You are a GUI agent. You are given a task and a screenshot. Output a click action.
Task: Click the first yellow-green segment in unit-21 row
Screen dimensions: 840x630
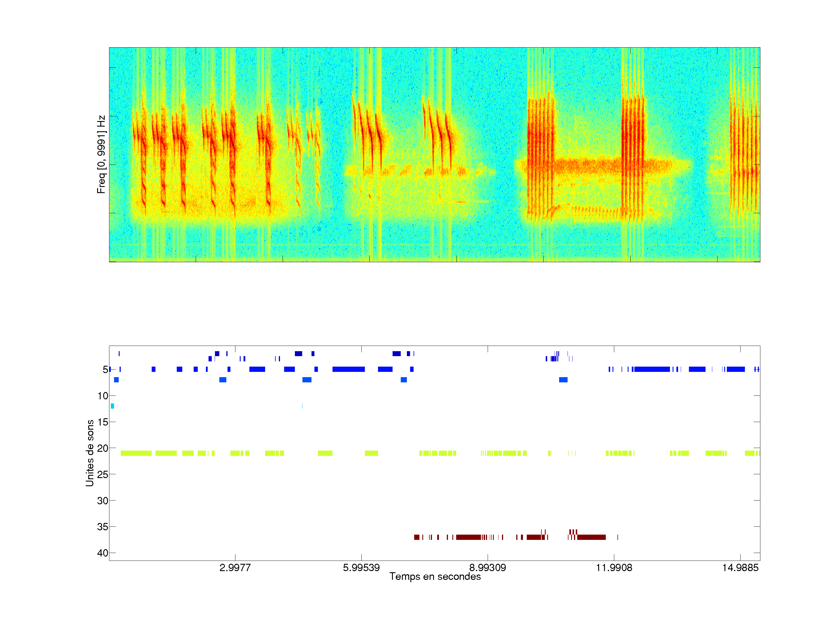pyautogui.click(x=136, y=453)
